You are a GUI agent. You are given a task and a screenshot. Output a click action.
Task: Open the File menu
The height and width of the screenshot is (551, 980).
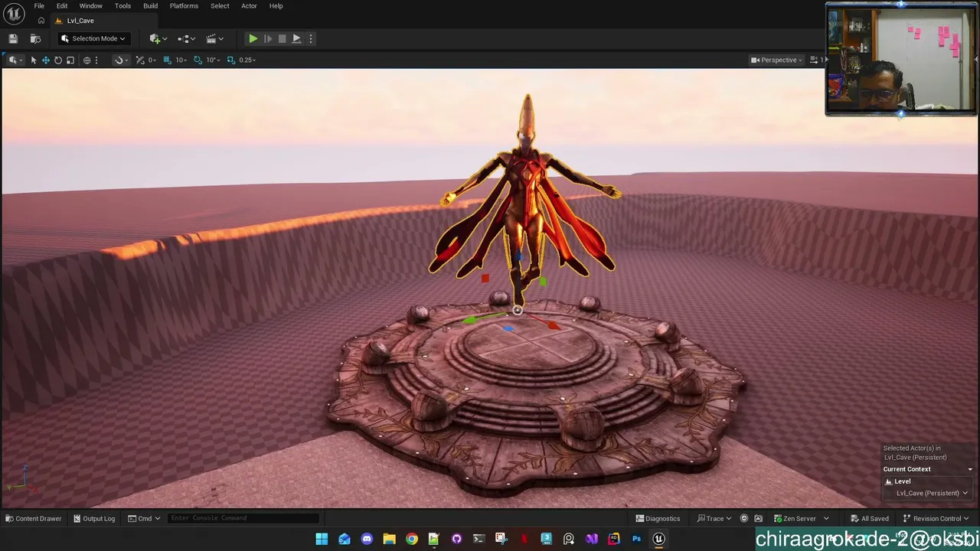[39, 5]
